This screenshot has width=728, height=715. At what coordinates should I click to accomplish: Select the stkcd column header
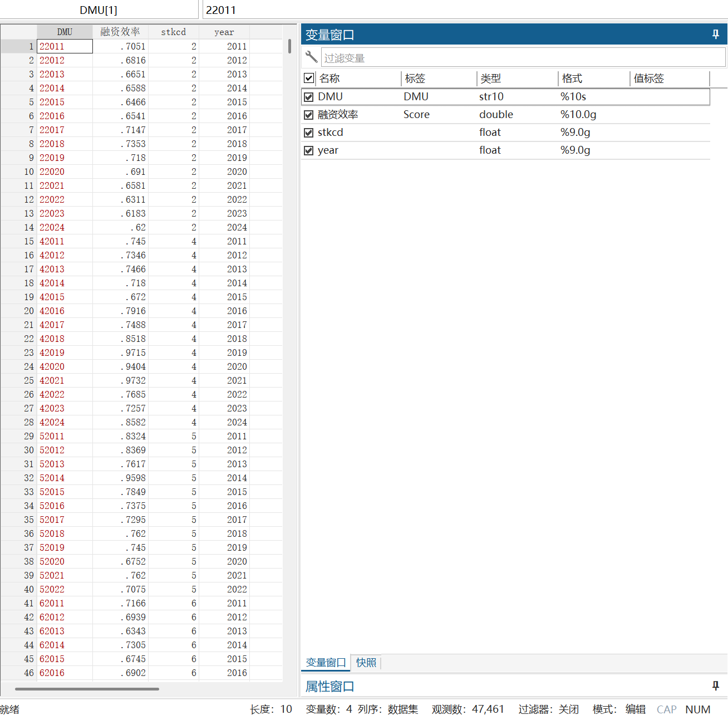pyautogui.click(x=173, y=32)
